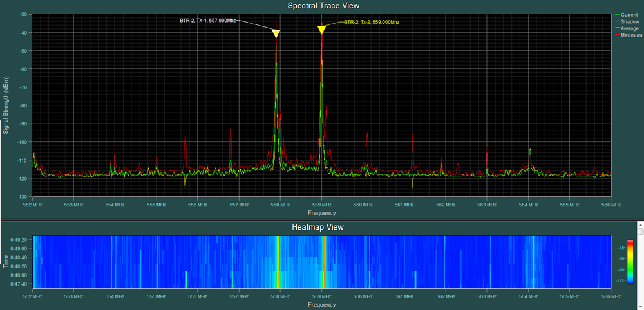Select the 'BTR-2, Tx-2, 559.000Mhz' marker label
This screenshot has height=310, width=644.
click(x=372, y=22)
